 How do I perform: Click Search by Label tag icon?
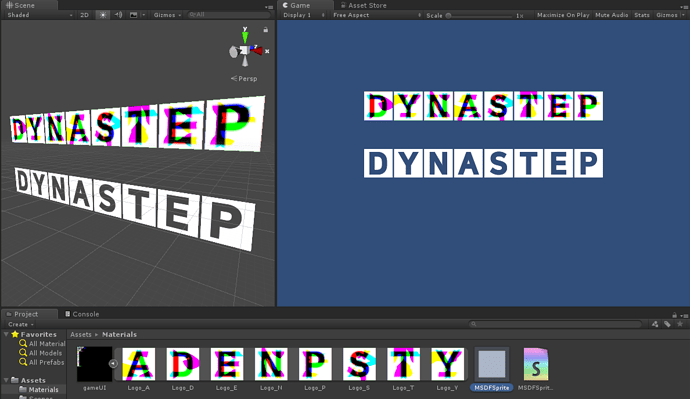667,324
